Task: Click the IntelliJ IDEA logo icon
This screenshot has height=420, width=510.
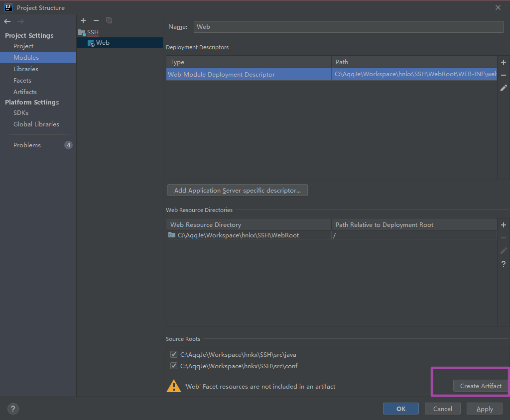Action: click(8, 7)
